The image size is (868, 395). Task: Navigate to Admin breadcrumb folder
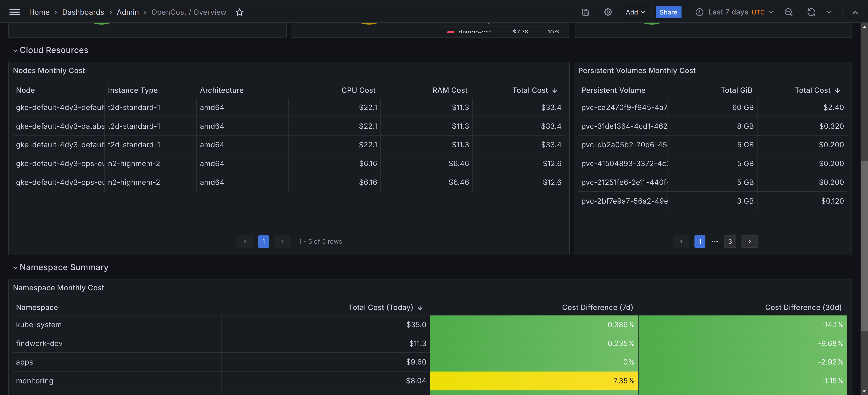[128, 12]
